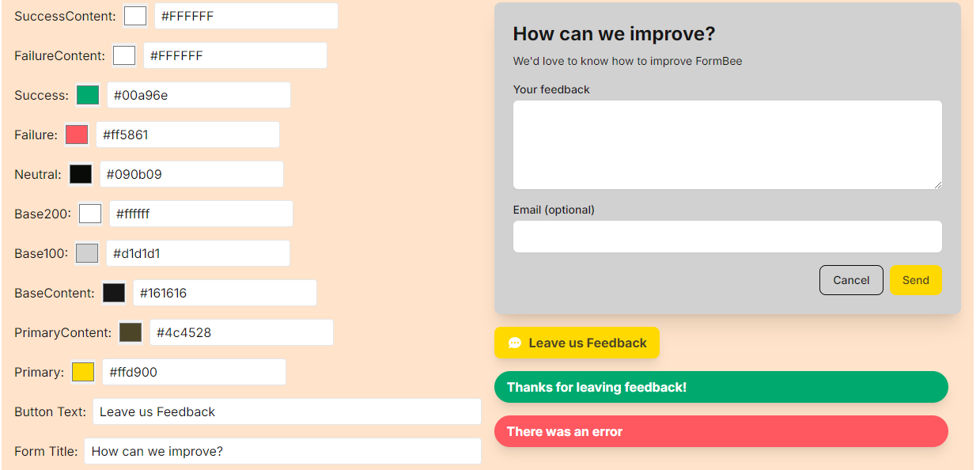Open the Success green color swatch
Viewport: 980px width, 470px height.
click(88, 95)
